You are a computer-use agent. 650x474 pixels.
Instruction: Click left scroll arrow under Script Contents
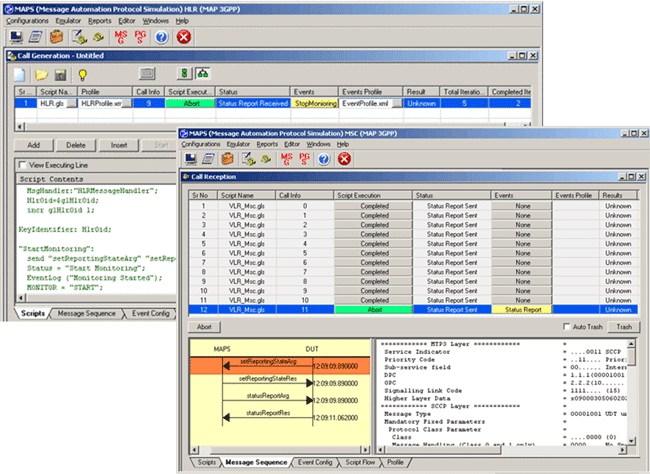pos(21,298)
